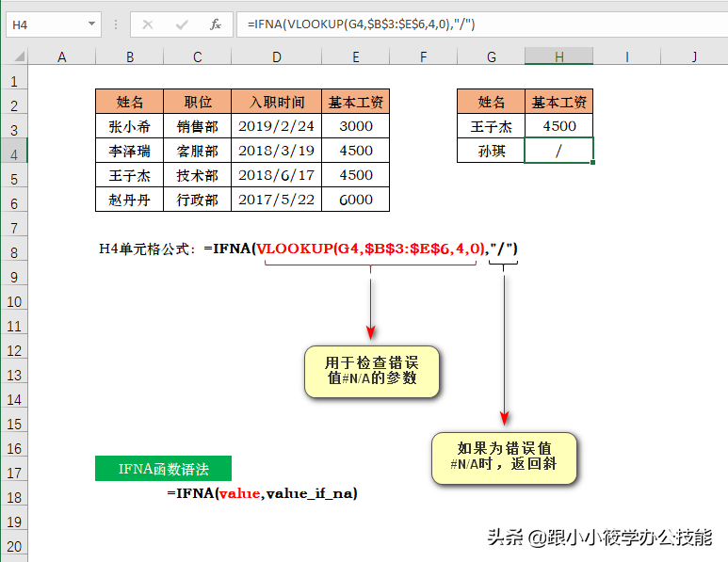Select column F header
Image resolution: width=728 pixels, height=562 pixels.
coord(424,56)
